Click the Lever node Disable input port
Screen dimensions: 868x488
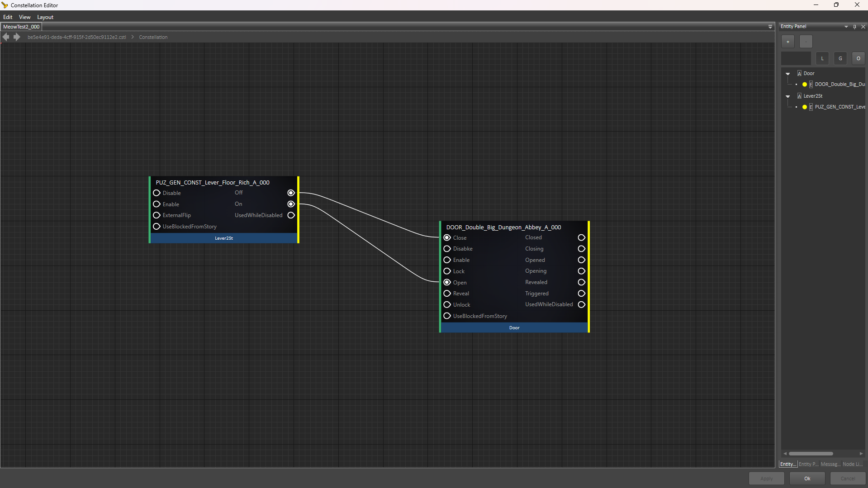[157, 193]
